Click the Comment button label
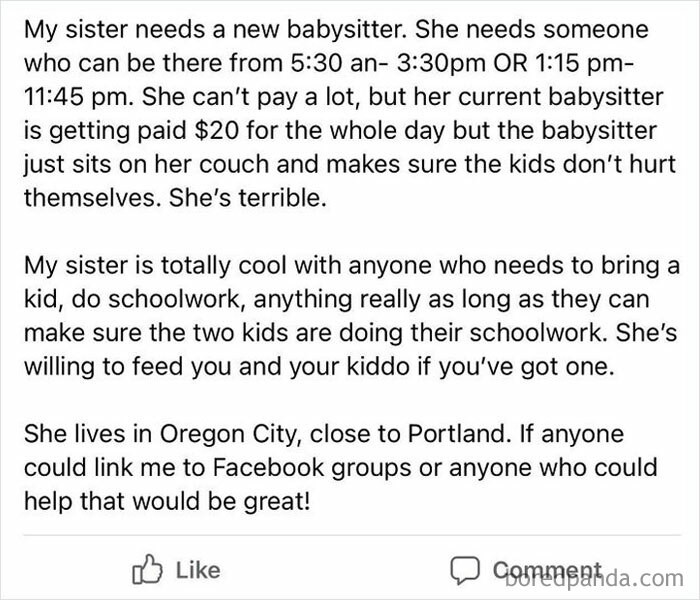Viewport: 700px width, 600px height. [x=547, y=570]
